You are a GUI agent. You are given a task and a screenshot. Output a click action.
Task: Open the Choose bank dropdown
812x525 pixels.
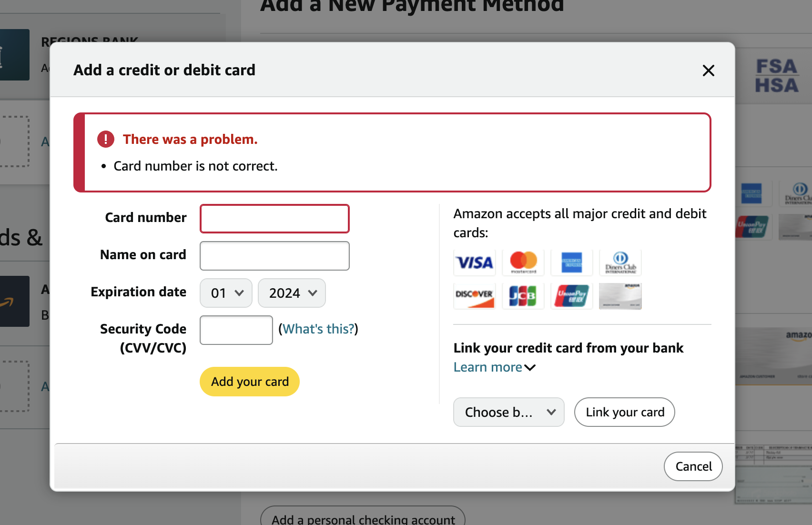[x=508, y=412]
